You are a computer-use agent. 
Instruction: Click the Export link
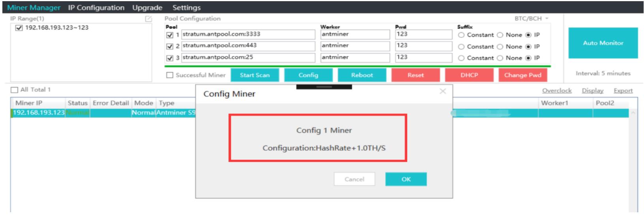[x=623, y=91]
